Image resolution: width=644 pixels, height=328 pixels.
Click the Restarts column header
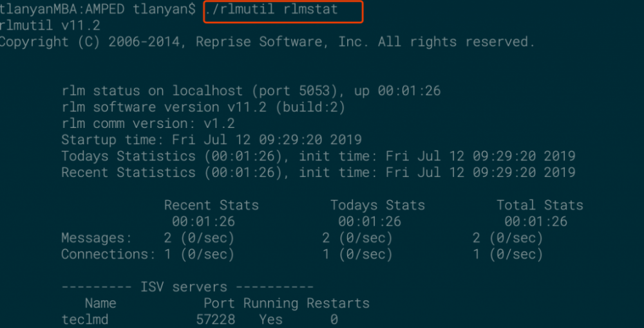(x=337, y=303)
